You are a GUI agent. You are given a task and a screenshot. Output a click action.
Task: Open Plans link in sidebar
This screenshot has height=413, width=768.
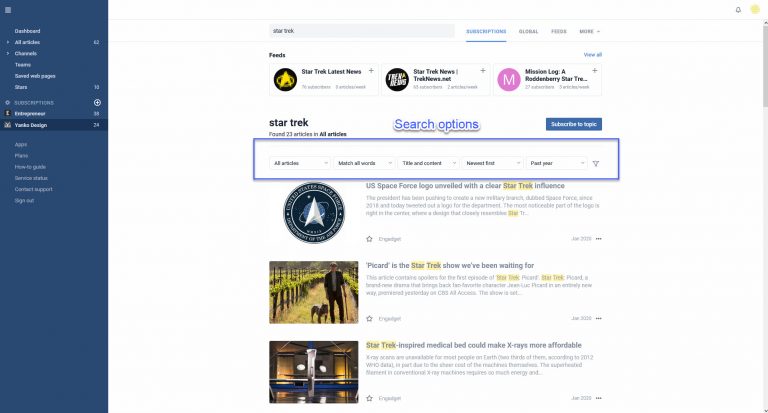coord(21,156)
